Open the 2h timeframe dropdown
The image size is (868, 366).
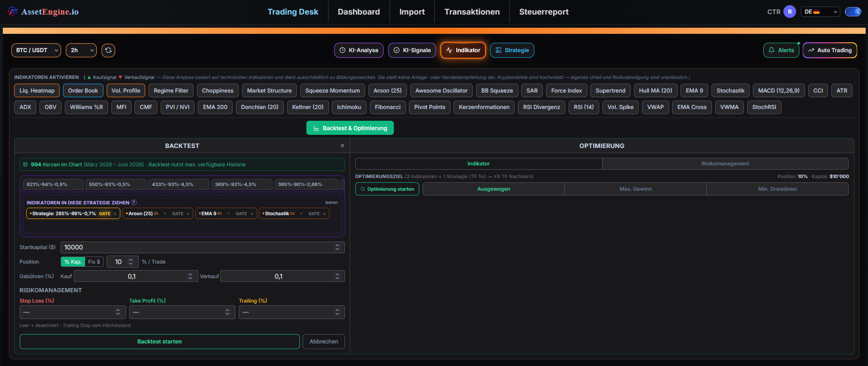(81, 50)
